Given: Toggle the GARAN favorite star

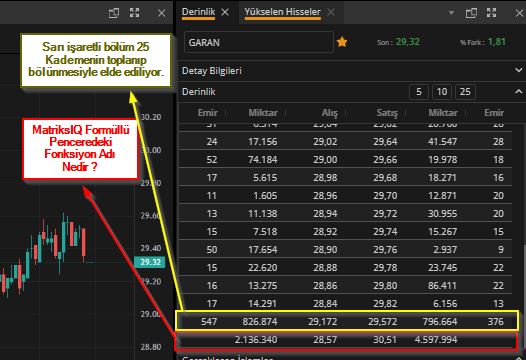Looking at the screenshot, I should (x=342, y=42).
